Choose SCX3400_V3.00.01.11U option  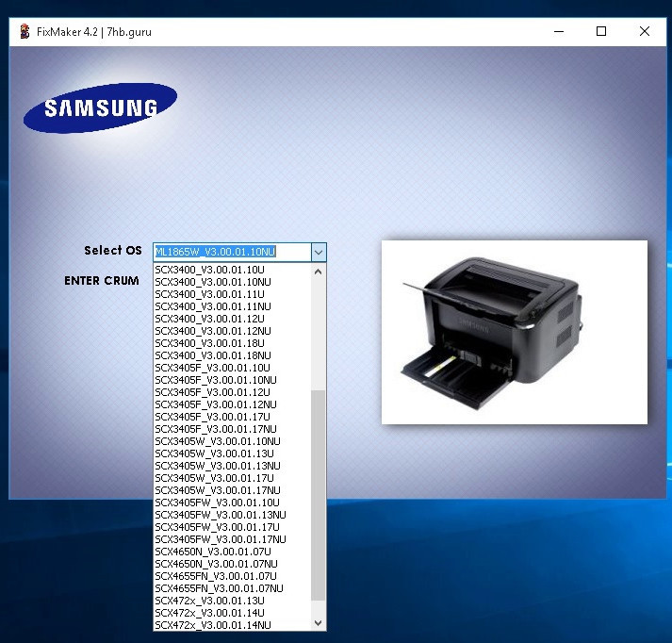point(232,294)
